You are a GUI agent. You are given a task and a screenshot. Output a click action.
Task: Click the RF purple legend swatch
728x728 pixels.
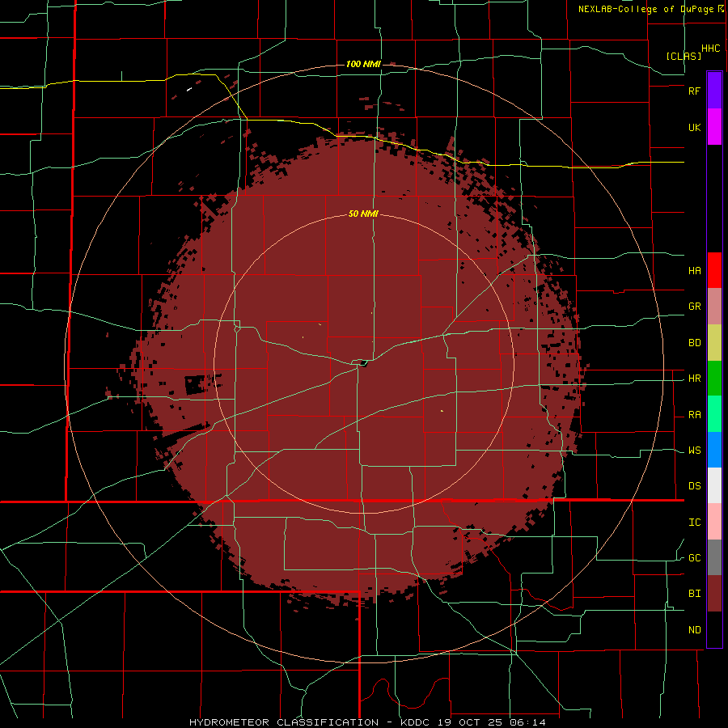714,91
